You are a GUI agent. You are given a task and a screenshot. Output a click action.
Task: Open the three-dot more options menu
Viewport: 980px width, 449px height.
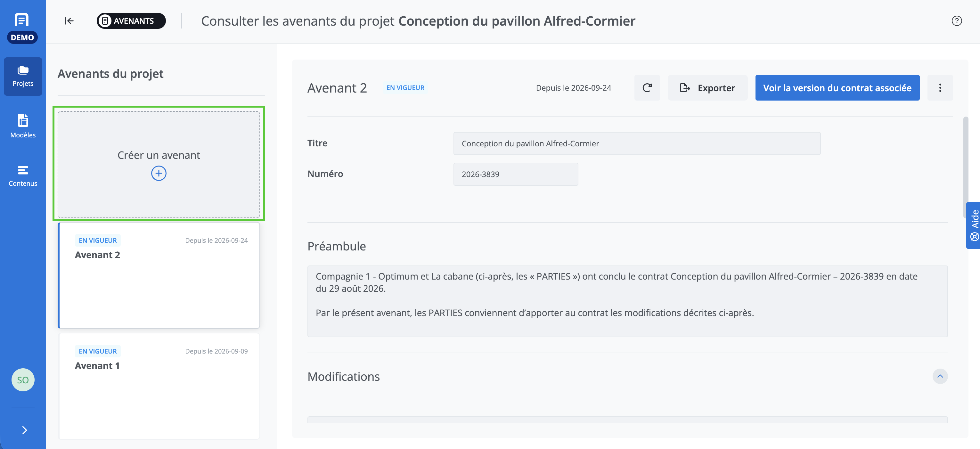(x=940, y=88)
